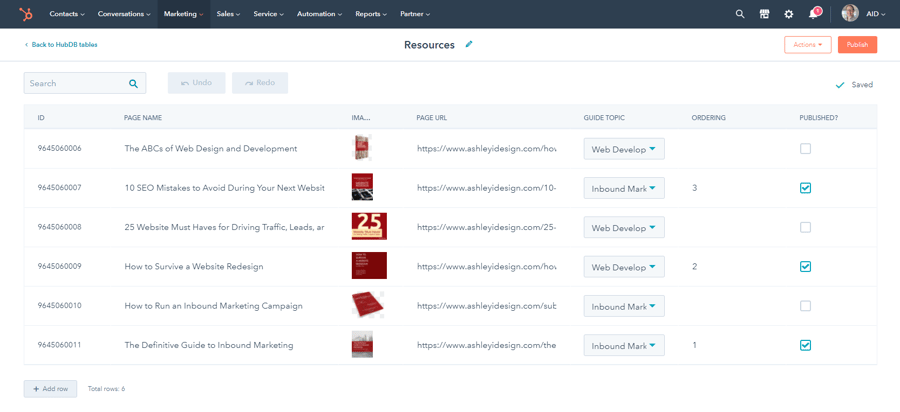The height and width of the screenshot is (412, 900).
Task: Open the Reports menu
Action: coord(371,14)
